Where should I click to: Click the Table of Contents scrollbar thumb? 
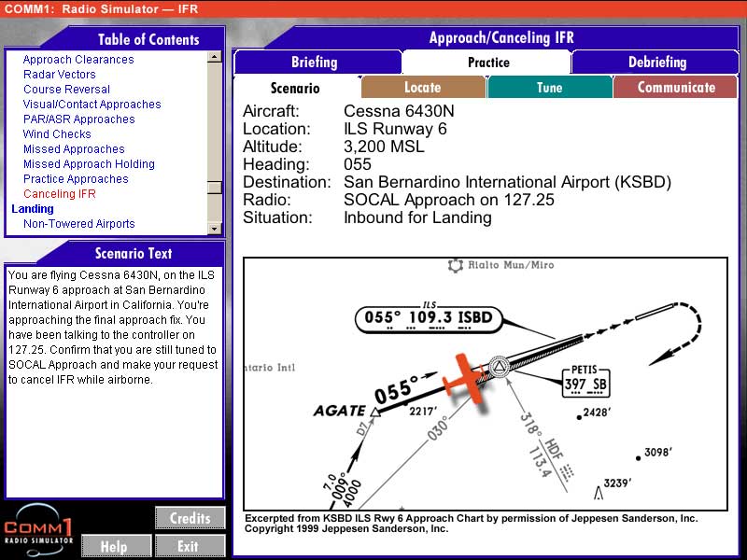click(215, 188)
